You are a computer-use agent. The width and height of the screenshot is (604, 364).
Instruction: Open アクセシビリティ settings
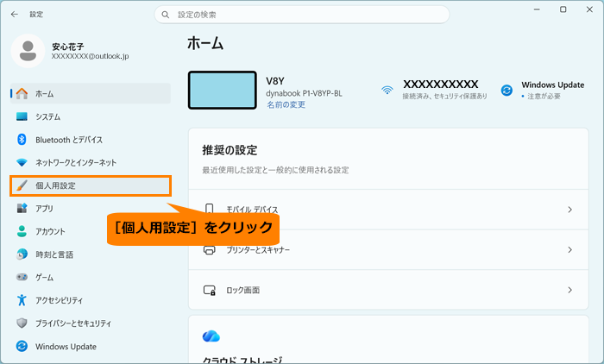[x=90, y=300]
